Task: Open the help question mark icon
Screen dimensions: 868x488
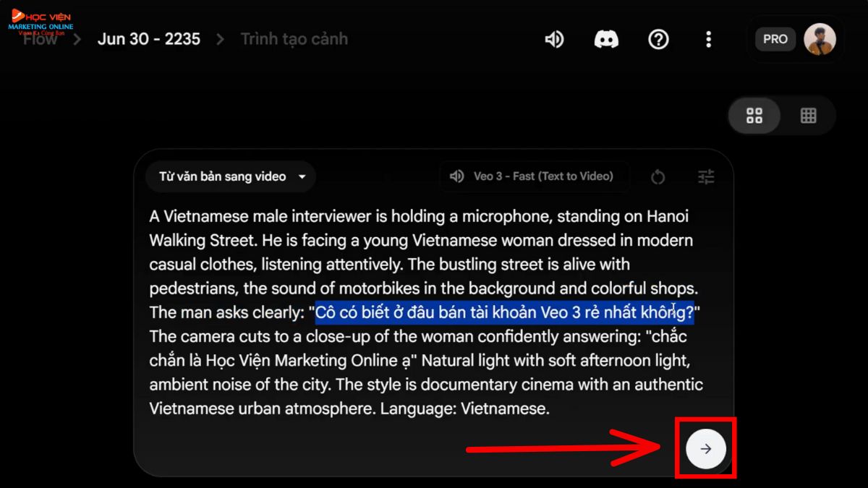Action: [658, 39]
